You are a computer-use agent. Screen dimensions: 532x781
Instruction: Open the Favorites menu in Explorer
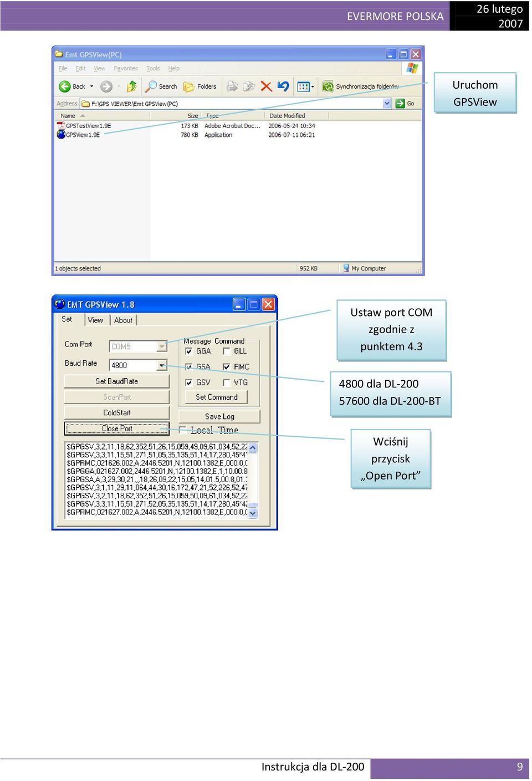coord(126,69)
